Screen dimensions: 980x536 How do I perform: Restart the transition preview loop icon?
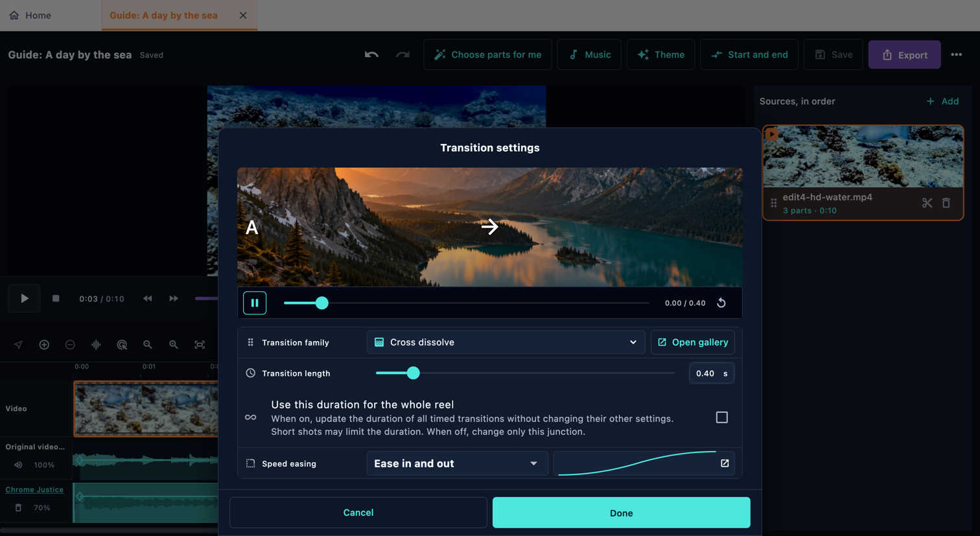pyautogui.click(x=721, y=303)
